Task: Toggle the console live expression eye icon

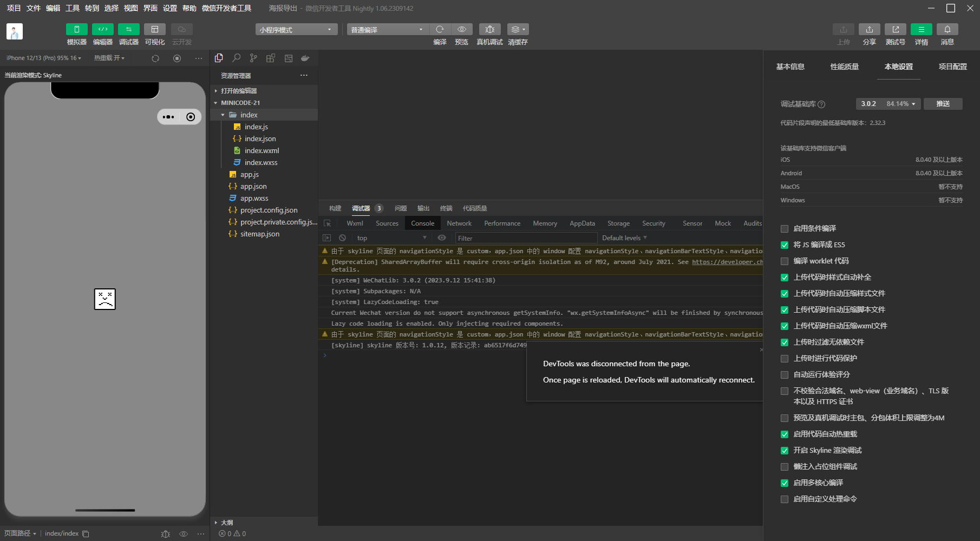Action: (442, 238)
